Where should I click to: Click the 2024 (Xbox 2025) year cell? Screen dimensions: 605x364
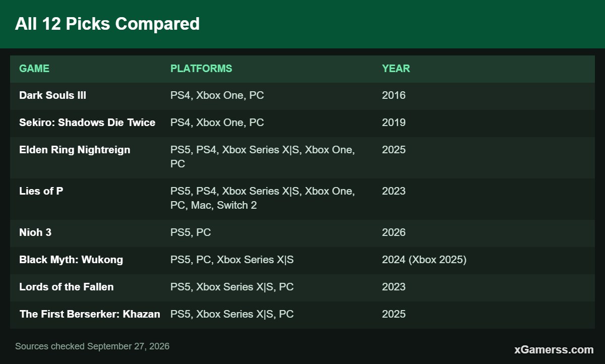[x=424, y=260]
